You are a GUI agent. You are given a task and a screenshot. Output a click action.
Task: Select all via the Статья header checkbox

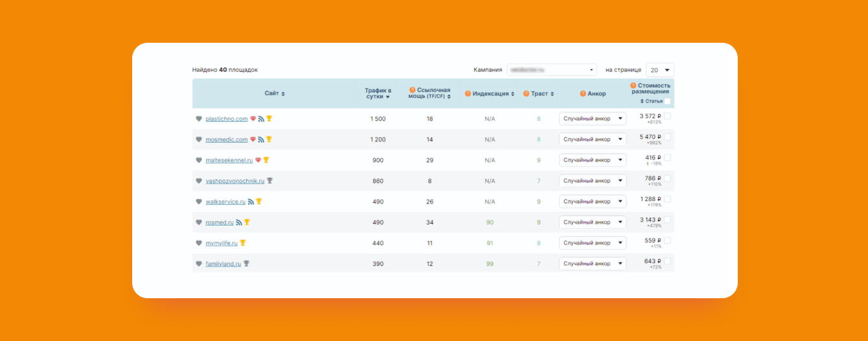(x=667, y=101)
